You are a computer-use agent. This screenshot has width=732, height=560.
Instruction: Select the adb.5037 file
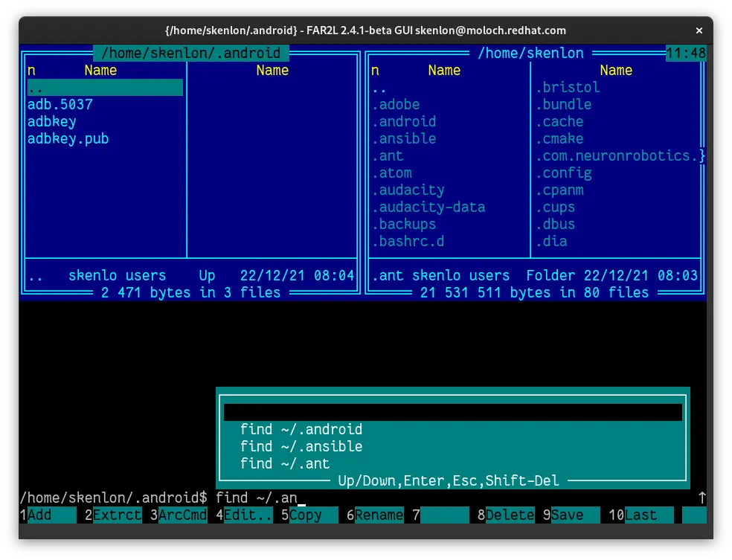pos(60,104)
